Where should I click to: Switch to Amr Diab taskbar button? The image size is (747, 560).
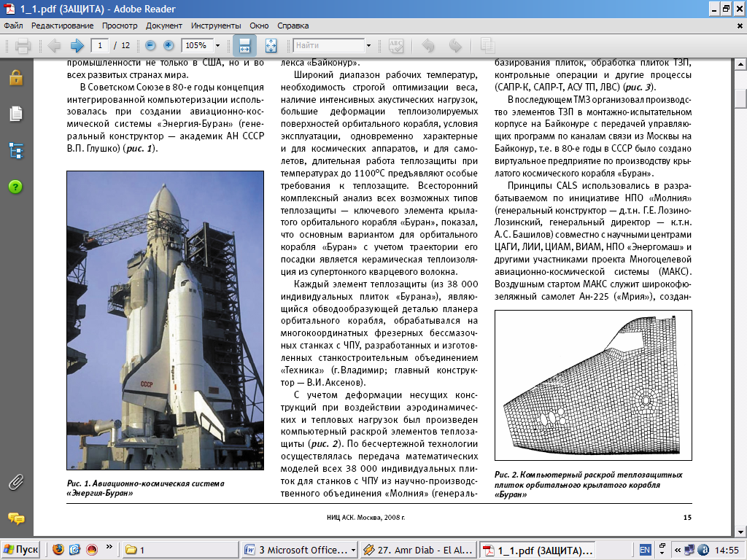point(418,550)
